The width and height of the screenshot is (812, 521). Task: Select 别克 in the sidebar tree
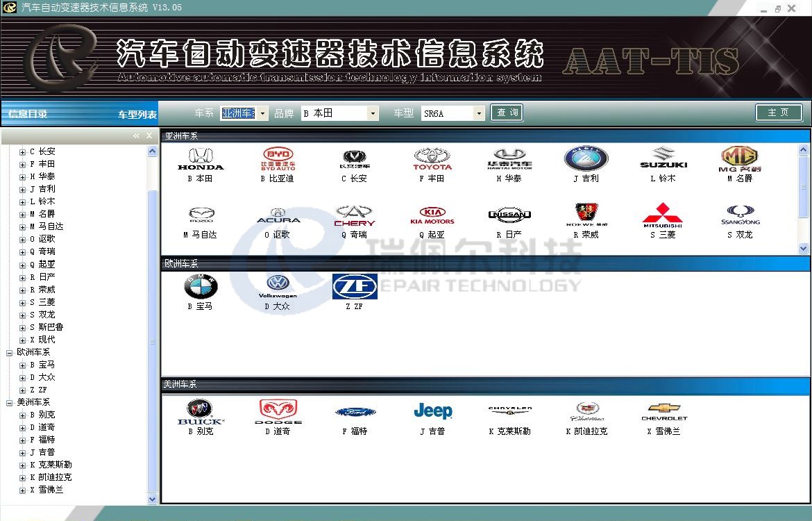46,415
